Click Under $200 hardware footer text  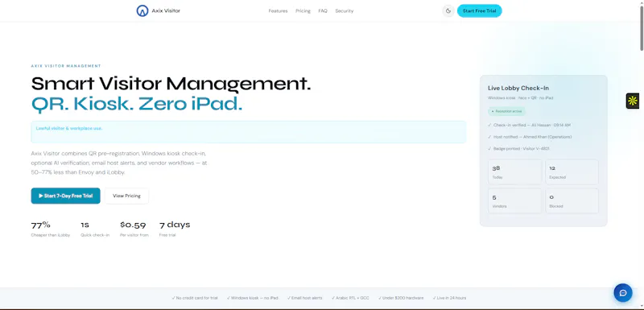point(401,298)
